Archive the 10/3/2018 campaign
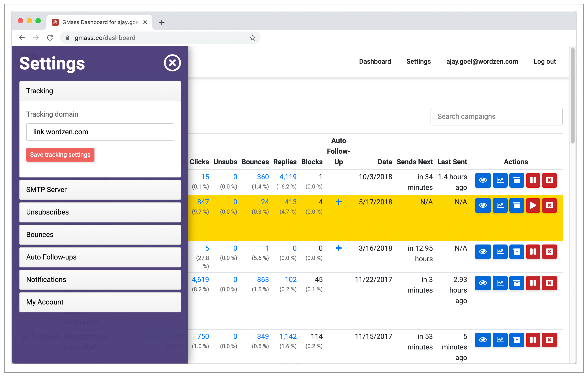This screenshot has width=588, height=377. pyautogui.click(x=516, y=180)
